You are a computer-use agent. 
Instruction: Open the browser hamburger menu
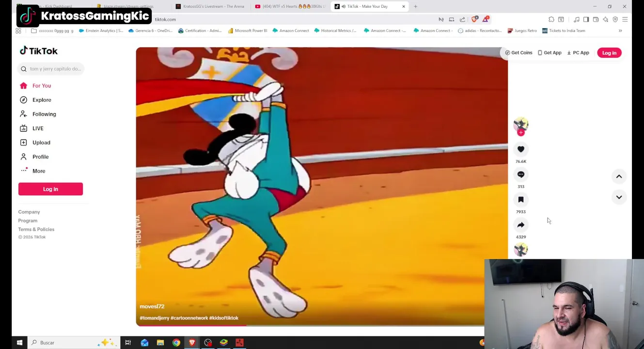[x=625, y=19]
